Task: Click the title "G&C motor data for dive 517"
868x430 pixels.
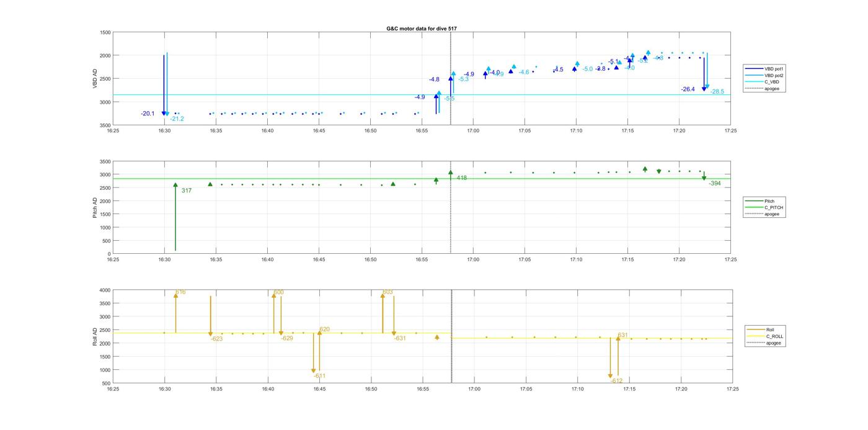Action: [x=422, y=29]
